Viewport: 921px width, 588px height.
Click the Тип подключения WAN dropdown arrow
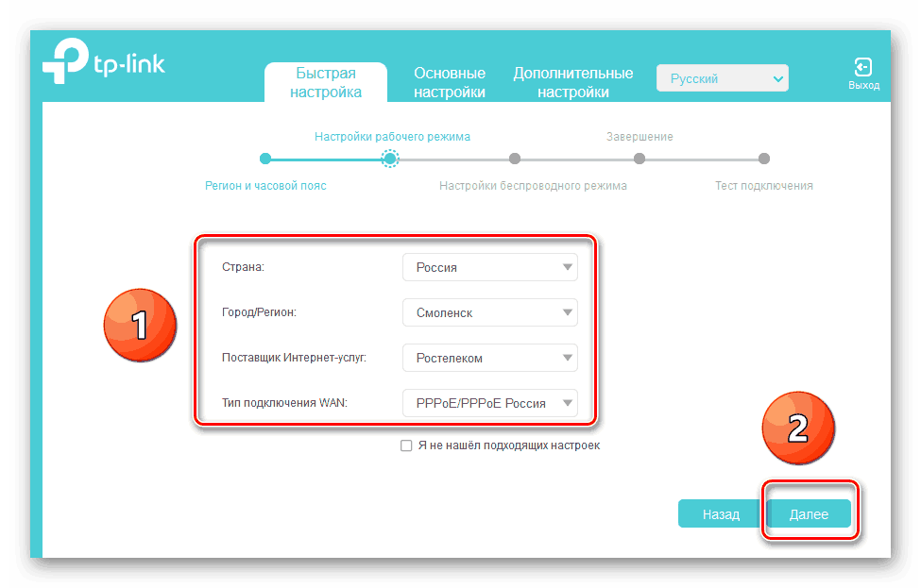pyautogui.click(x=568, y=403)
